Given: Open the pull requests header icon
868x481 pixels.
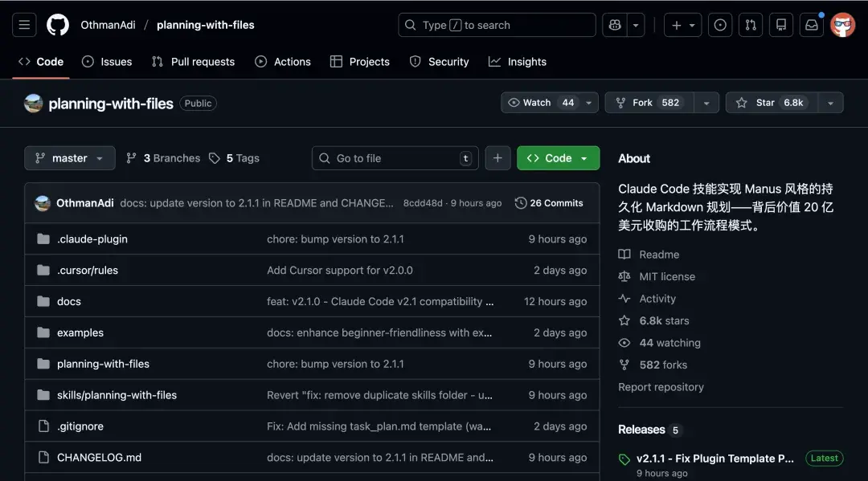Looking at the screenshot, I should click(x=751, y=25).
